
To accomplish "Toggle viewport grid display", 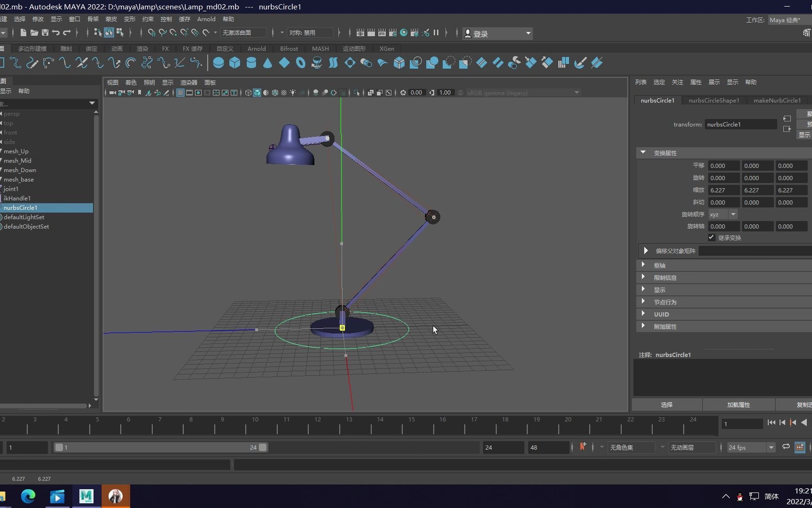I will [x=180, y=93].
